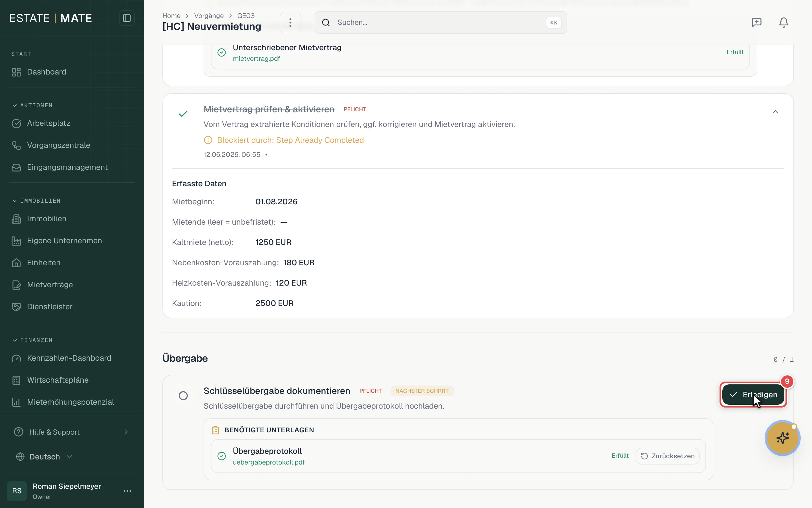
Task: Click the Wirtschaftspläne calculator icon
Action: 16,380
